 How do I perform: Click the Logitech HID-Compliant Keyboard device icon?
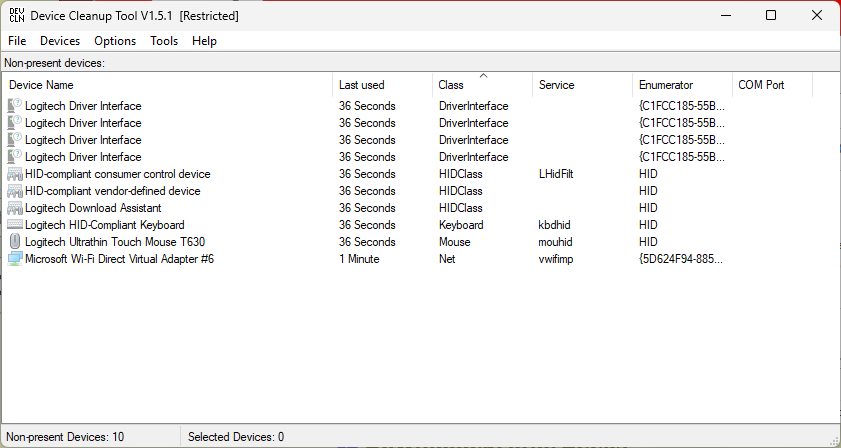click(x=15, y=225)
